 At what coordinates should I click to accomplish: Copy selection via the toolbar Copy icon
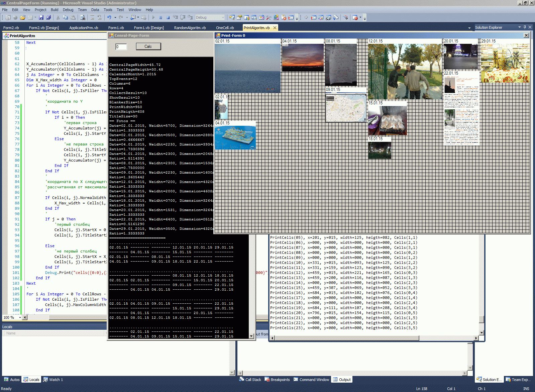click(x=65, y=17)
